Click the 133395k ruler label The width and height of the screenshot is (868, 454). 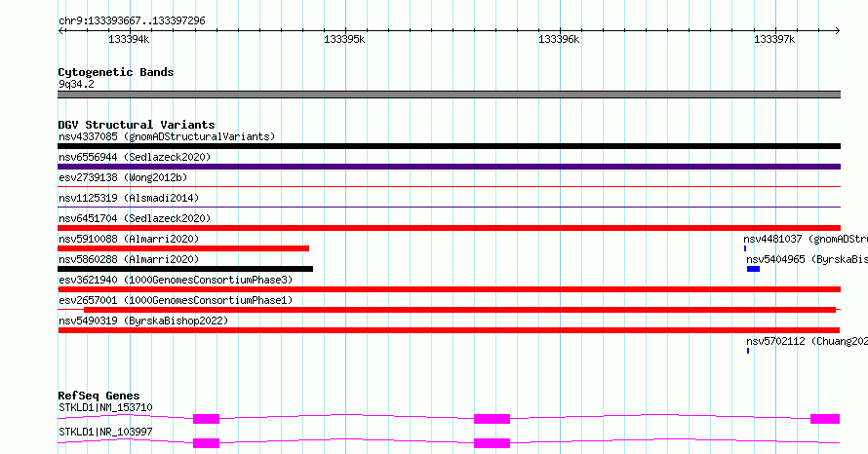pos(344,39)
